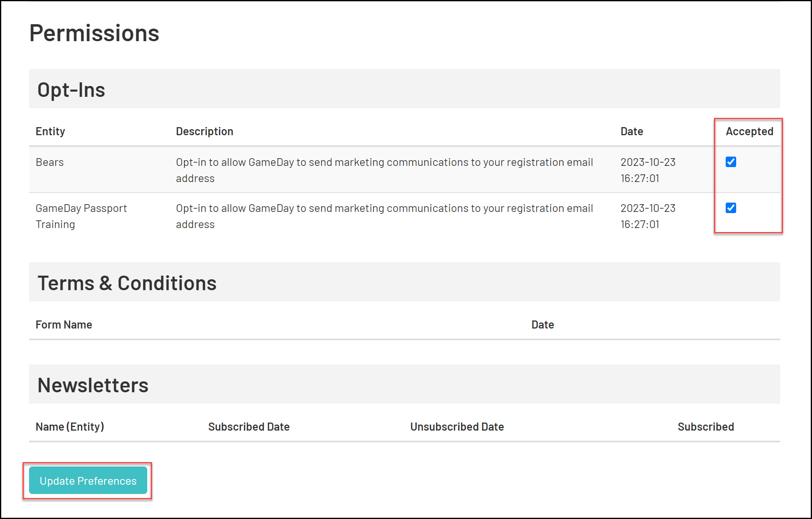Click the Entity column header
812x519 pixels.
(50, 132)
